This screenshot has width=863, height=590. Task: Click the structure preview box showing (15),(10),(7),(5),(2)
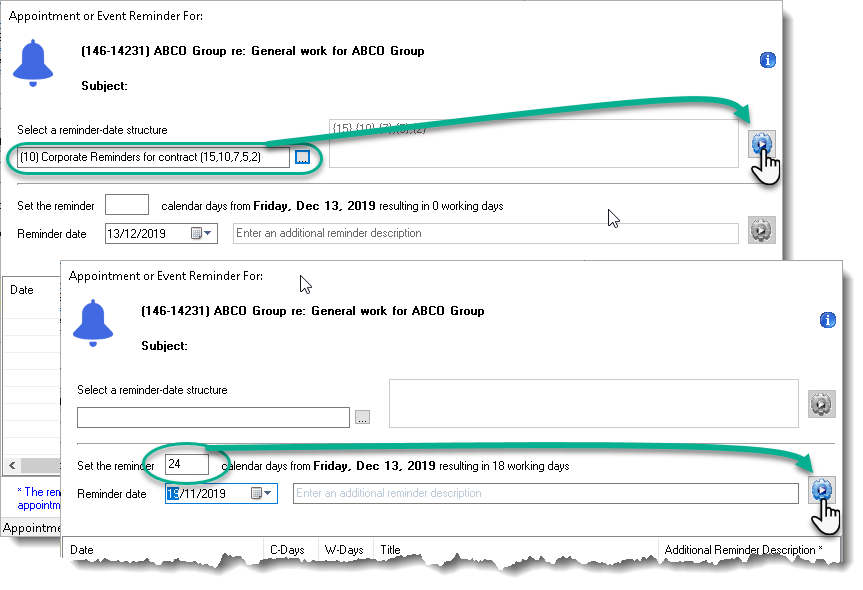coord(534,144)
